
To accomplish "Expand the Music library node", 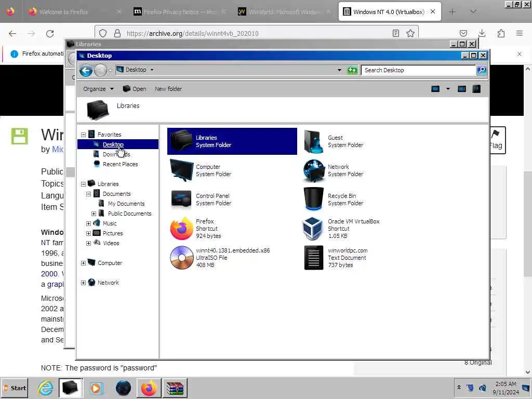I will coord(88,223).
